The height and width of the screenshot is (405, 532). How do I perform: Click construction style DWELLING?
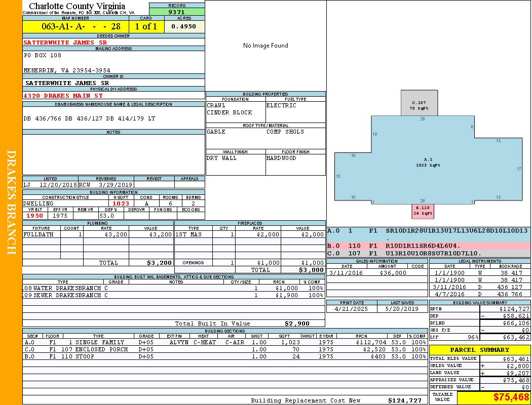pyautogui.click(x=39, y=204)
